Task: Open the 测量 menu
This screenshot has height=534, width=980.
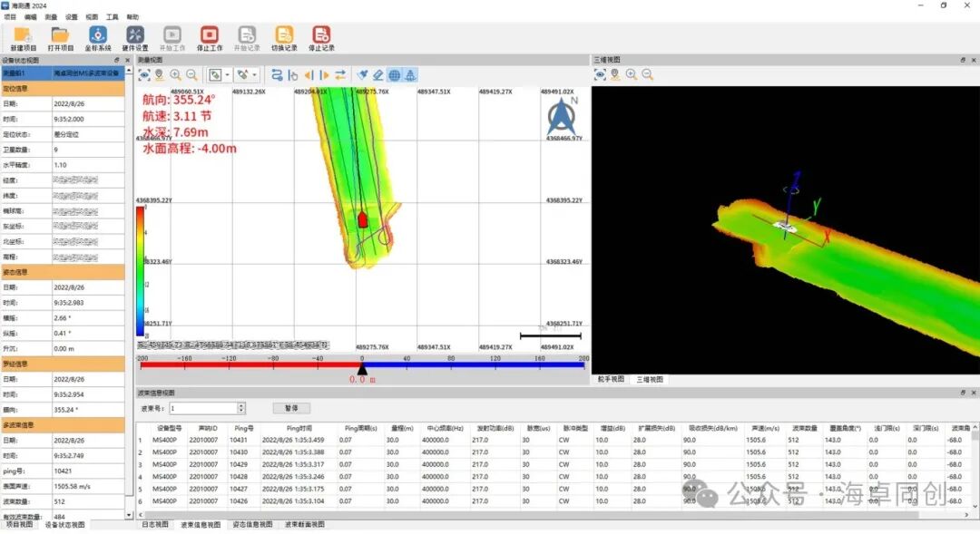Action: pyautogui.click(x=51, y=17)
